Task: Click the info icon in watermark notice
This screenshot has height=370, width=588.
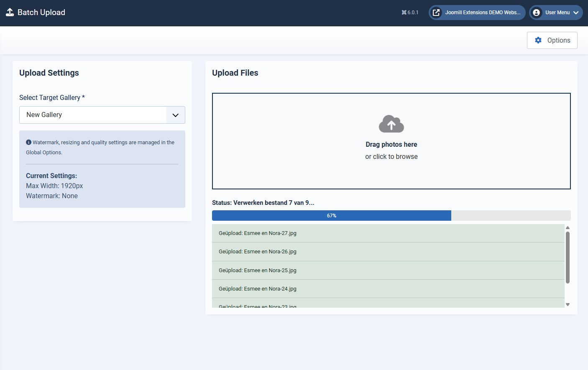Action: point(29,142)
